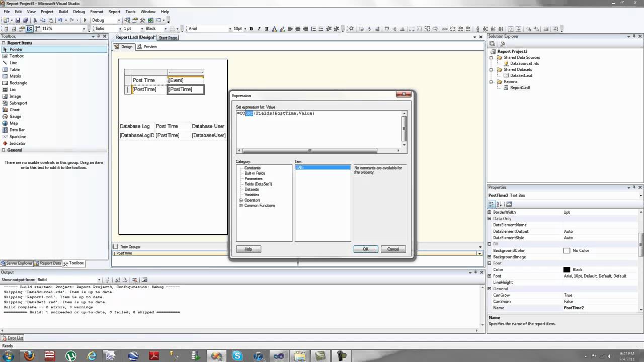Toggle Bold formatting in the toolbar
Viewport: 644px width, 362px height.
click(251, 29)
